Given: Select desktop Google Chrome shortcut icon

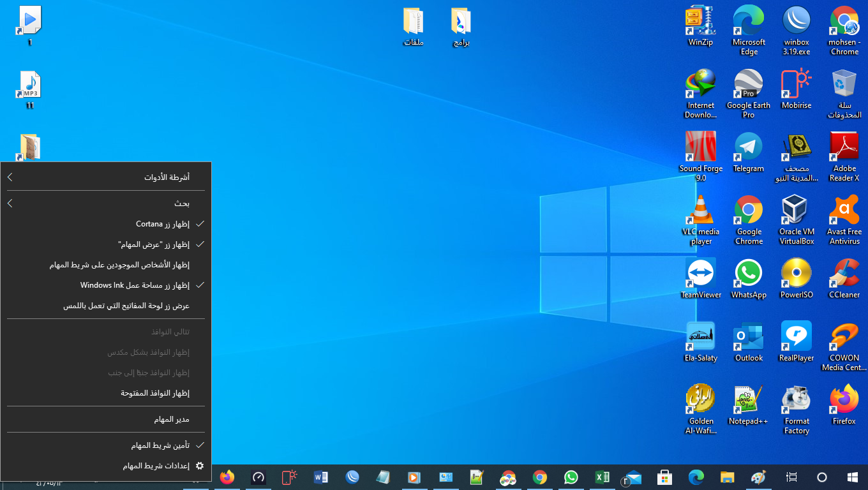Looking at the screenshot, I should (749, 220).
